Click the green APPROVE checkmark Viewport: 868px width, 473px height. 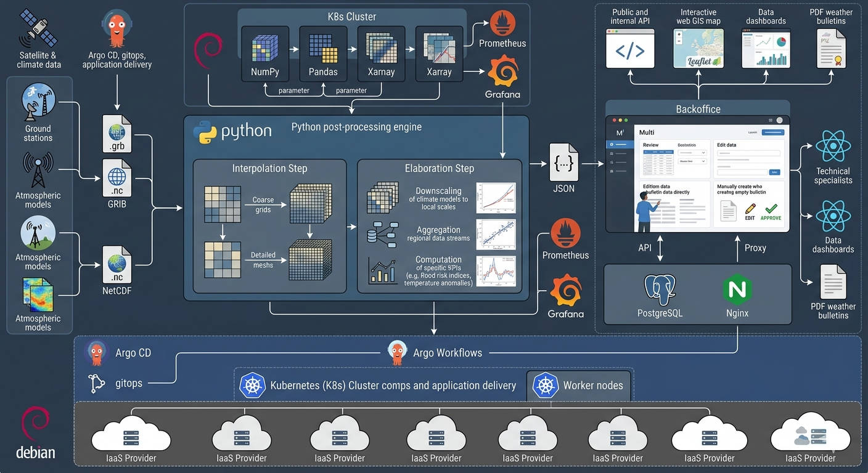click(x=771, y=208)
